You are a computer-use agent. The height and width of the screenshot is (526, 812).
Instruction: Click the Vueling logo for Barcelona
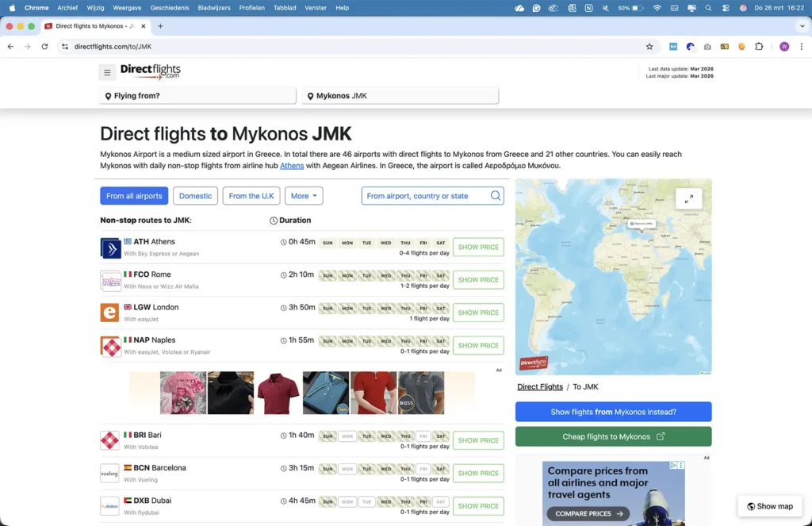point(110,474)
